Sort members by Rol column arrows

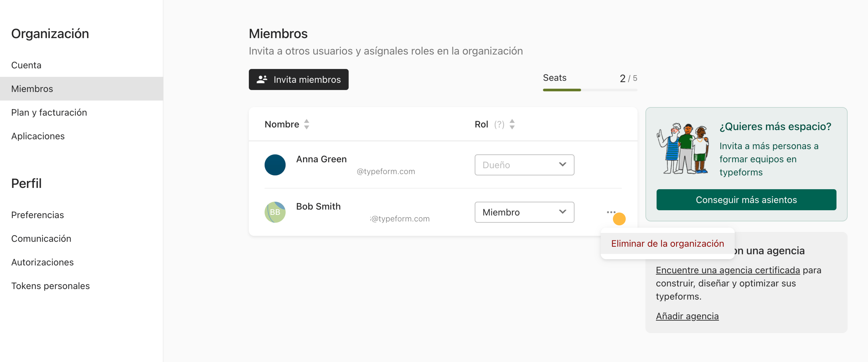[x=512, y=124]
